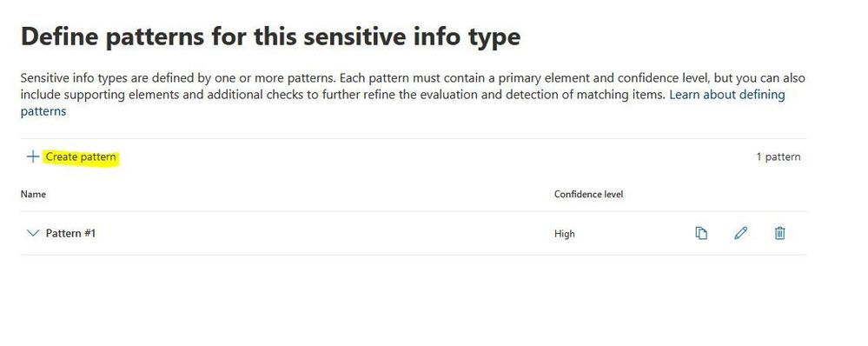The width and height of the screenshot is (868, 346).
Task: Open the Learn about defining patterns link
Action: point(402,103)
